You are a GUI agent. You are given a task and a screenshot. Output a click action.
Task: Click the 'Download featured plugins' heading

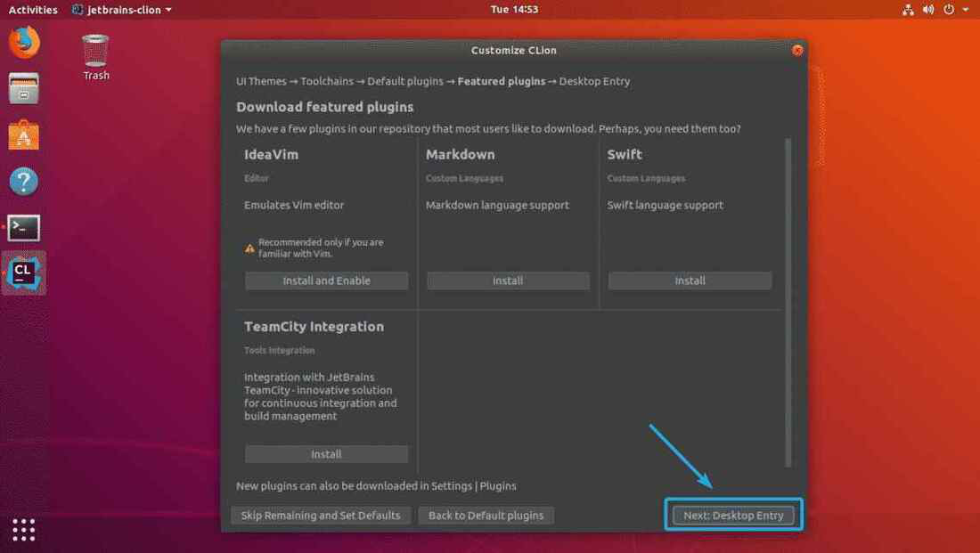[324, 107]
